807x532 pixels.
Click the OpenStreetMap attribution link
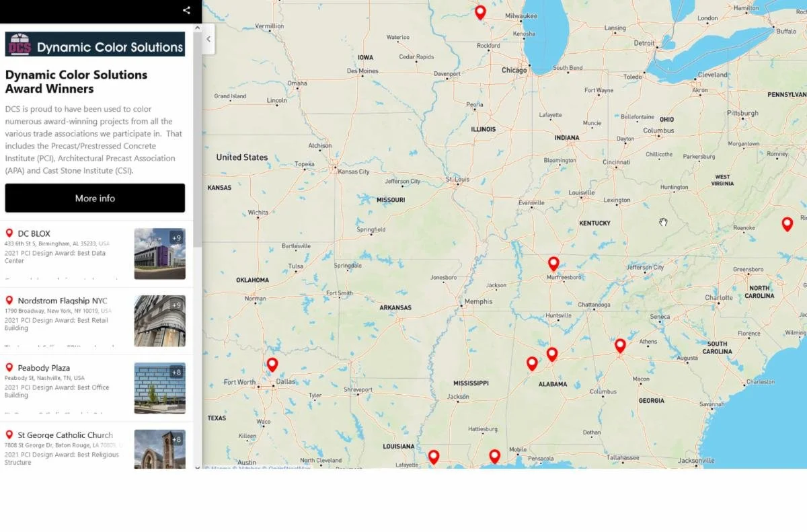[x=288, y=468]
